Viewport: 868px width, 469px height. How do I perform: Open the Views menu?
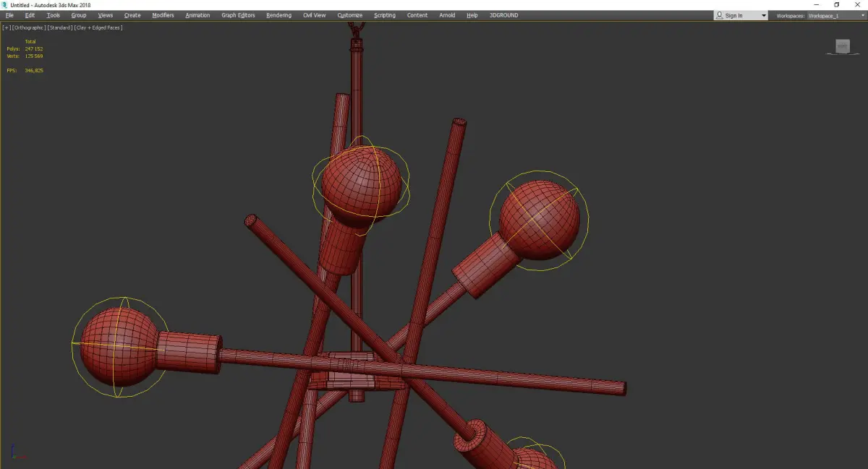tap(106, 15)
